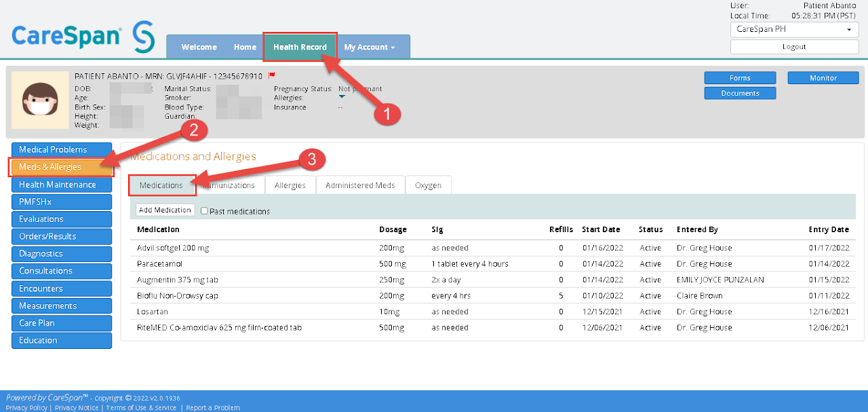868x412 pixels.
Task: Click the Refills column header
Action: pyautogui.click(x=561, y=229)
